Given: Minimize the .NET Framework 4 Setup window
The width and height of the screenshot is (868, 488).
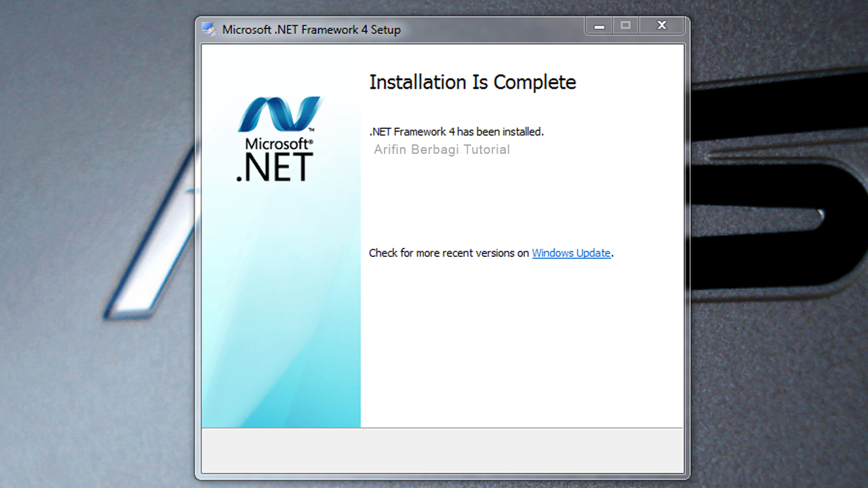Looking at the screenshot, I should [599, 26].
